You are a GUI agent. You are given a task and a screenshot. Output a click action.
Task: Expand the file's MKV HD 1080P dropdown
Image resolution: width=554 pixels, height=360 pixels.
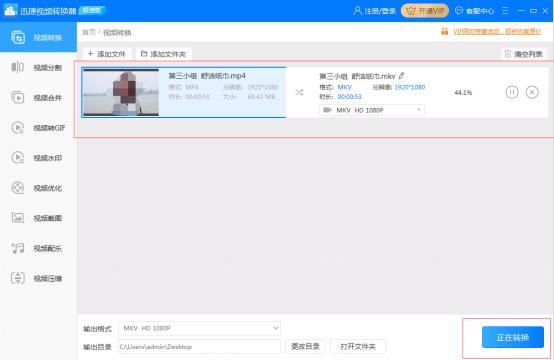372,110
